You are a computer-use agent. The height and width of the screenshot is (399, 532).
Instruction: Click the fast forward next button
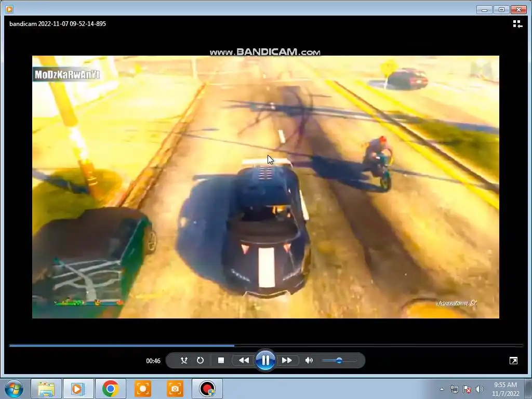(287, 361)
